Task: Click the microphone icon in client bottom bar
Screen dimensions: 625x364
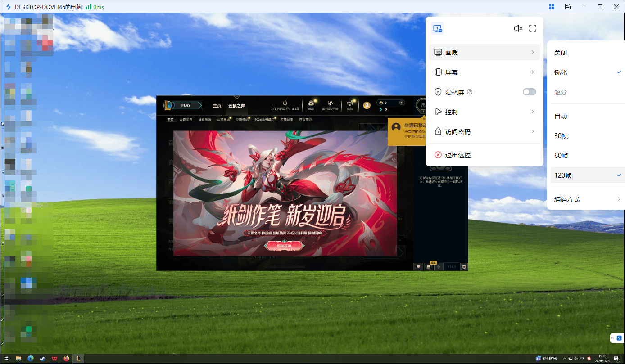Action: click(x=439, y=266)
